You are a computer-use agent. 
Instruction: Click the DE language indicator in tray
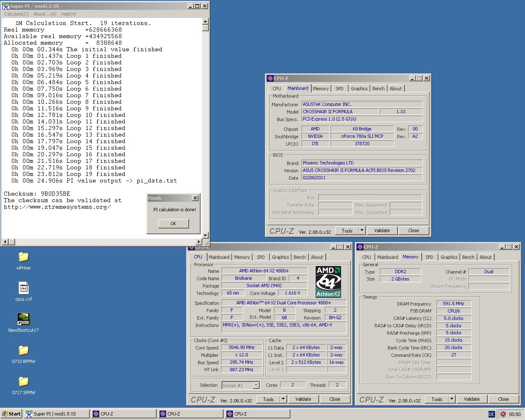coord(491,414)
